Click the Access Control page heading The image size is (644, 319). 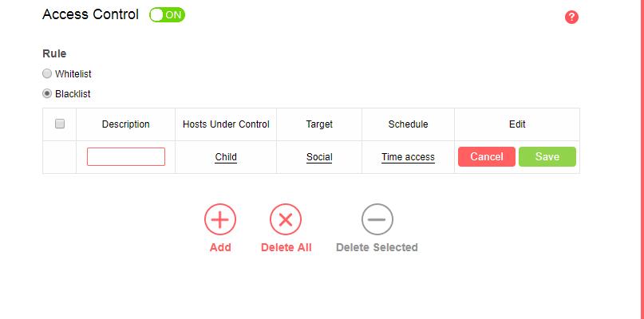click(x=90, y=15)
